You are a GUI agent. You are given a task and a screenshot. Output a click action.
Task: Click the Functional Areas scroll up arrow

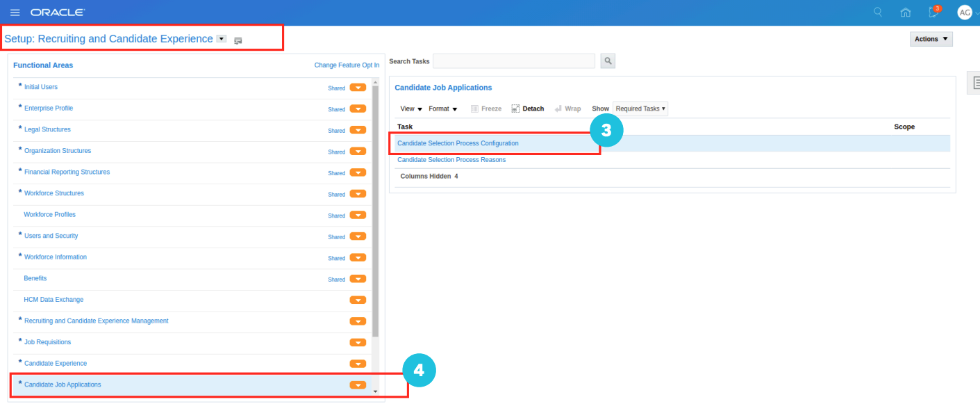(x=376, y=81)
